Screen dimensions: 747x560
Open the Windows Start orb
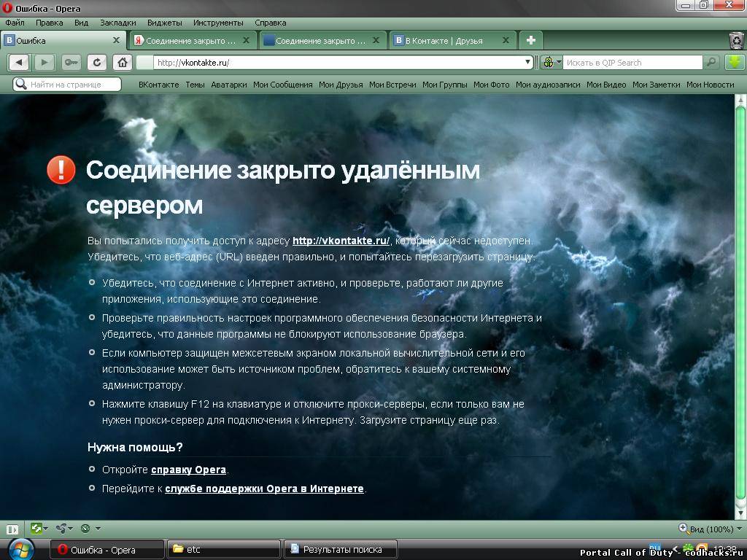[x=21, y=550]
